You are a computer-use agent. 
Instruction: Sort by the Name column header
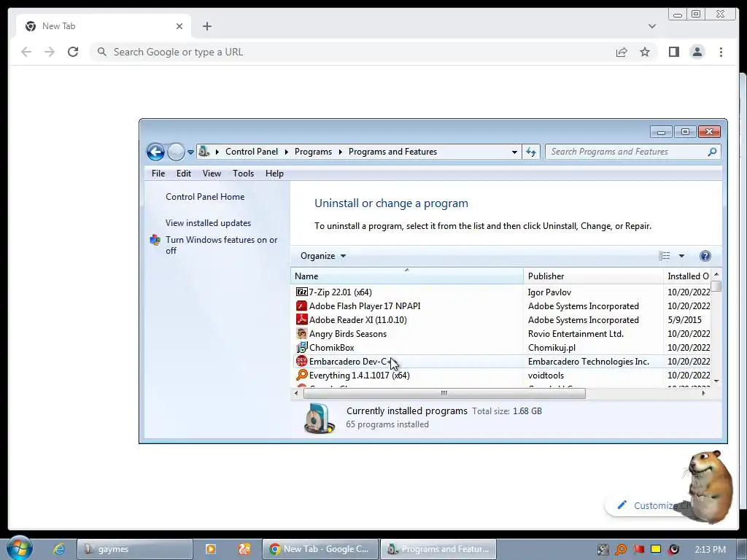407,276
